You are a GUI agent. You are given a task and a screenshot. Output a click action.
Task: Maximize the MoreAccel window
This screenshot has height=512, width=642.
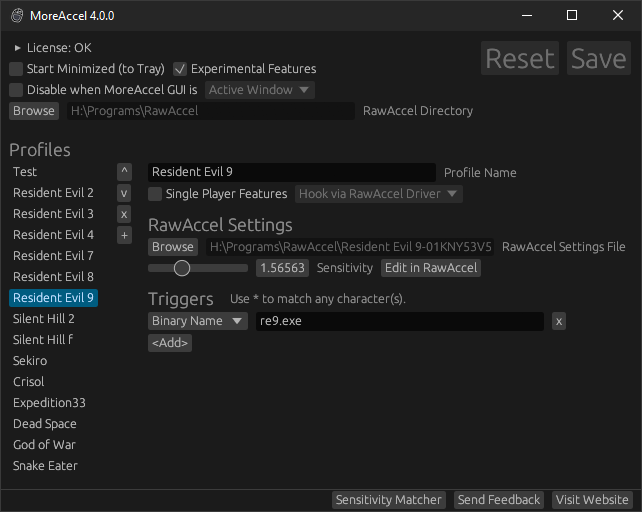tap(572, 16)
